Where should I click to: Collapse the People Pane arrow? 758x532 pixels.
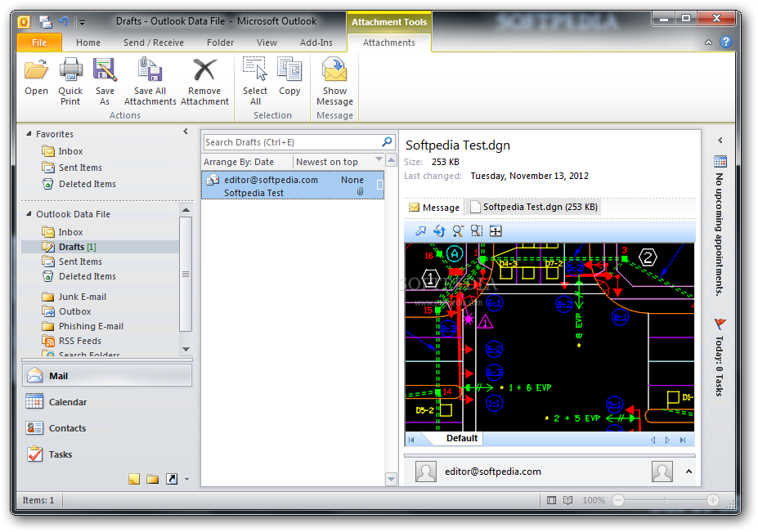688,471
